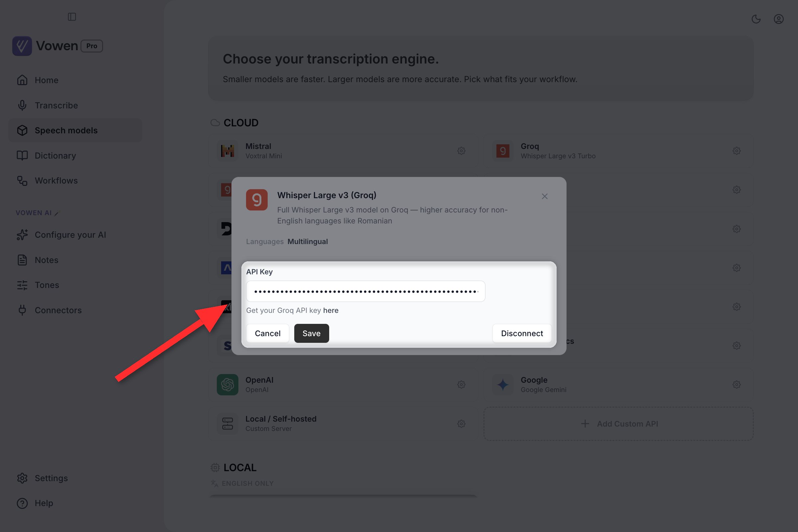Screen dimensions: 798x532
Task: Click the pencil icon beside VOWEN AI
Action: click(x=57, y=213)
